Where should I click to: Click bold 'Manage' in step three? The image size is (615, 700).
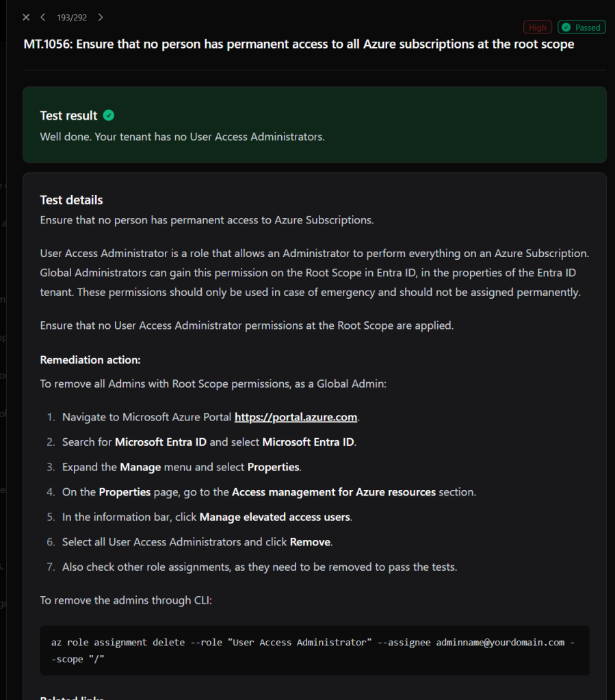[140, 467]
